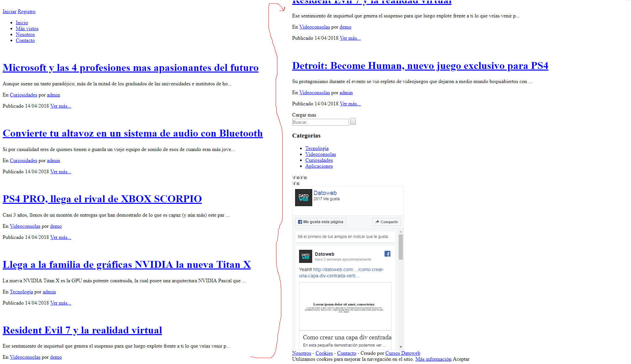Accept cookies with Aceptar
The height and width of the screenshot is (364, 631).
tap(461, 359)
